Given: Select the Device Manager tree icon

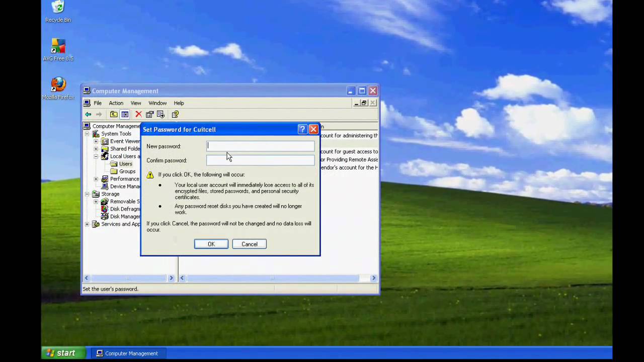Looking at the screenshot, I should click(105, 187).
